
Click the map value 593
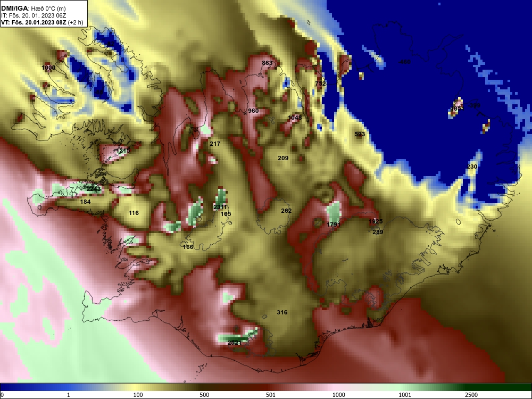360,134
